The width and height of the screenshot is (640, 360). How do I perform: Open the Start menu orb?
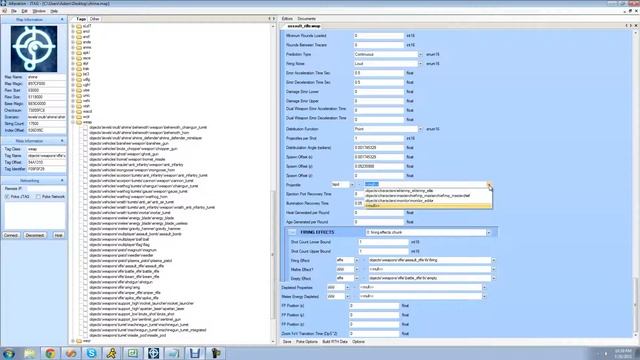click(9, 353)
